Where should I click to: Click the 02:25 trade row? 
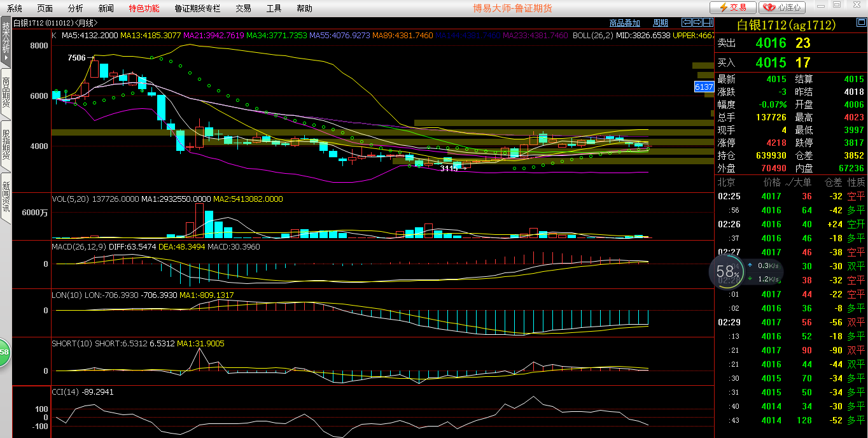tap(791, 197)
